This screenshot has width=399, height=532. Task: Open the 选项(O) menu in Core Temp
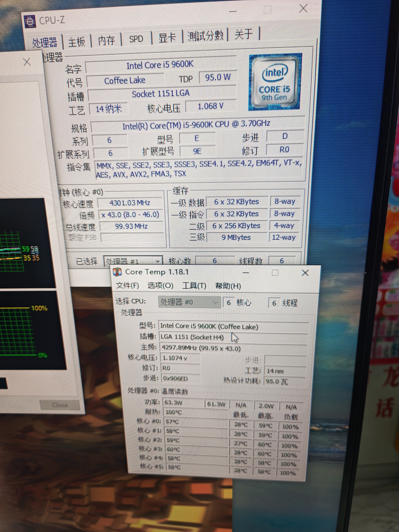tap(160, 286)
